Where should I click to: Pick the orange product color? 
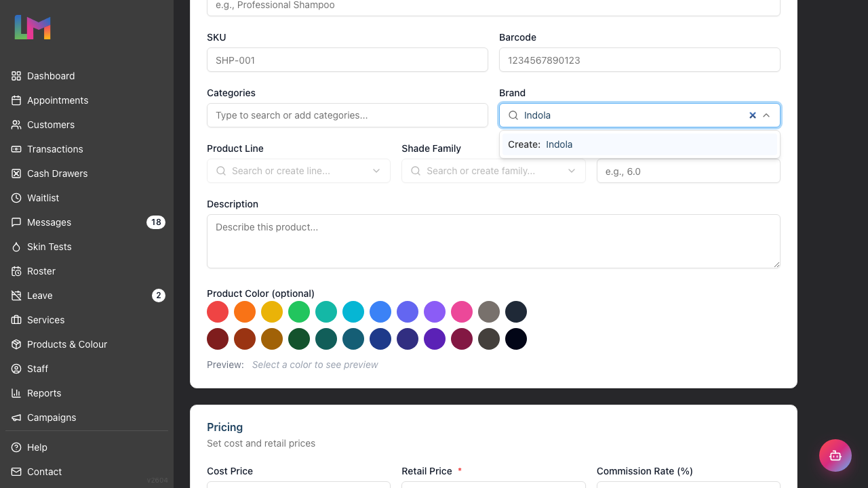point(245,312)
